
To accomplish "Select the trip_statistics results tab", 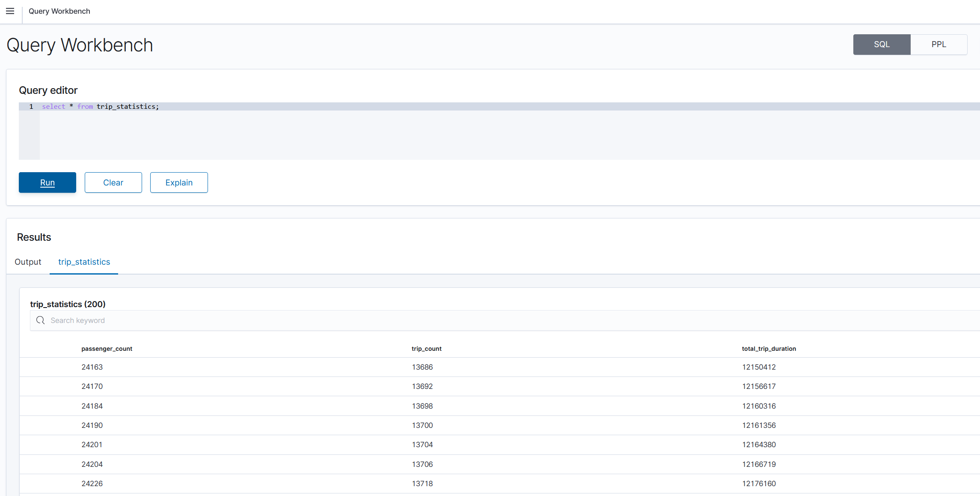I will pos(84,262).
